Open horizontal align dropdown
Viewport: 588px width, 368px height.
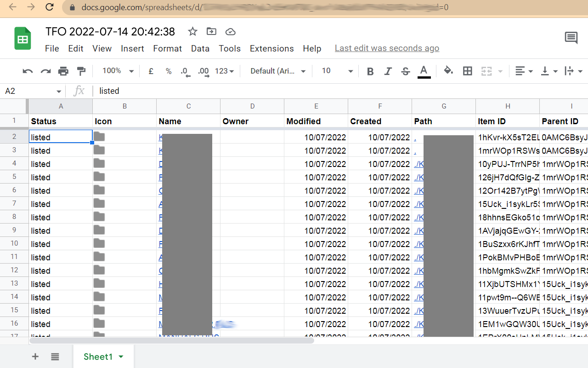tap(524, 71)
